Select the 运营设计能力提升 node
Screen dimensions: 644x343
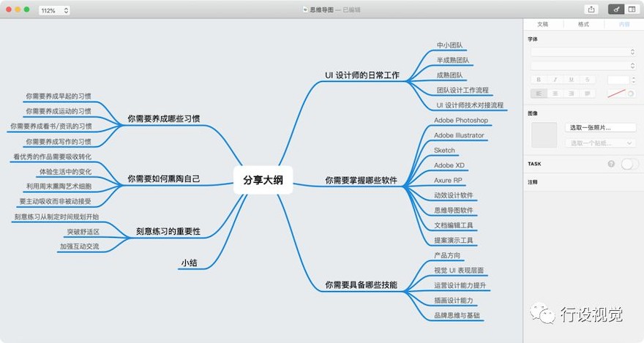pos(460,285)
